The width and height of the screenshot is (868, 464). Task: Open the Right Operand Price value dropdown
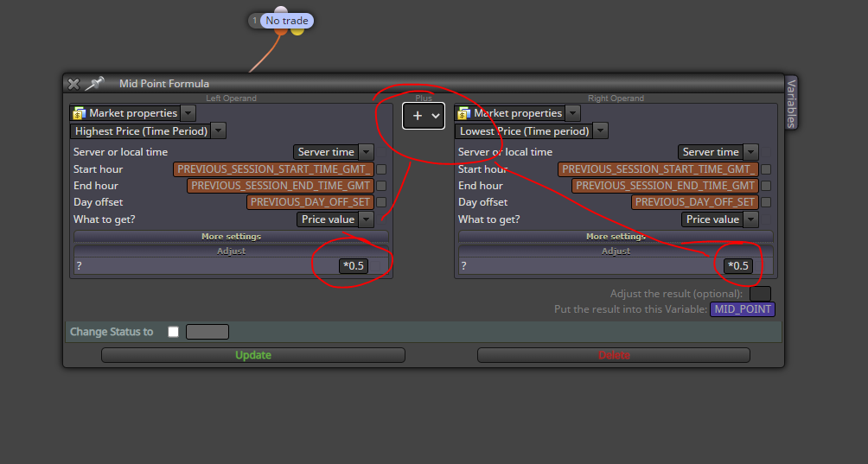pyautogui.click(x=750, y=219)
